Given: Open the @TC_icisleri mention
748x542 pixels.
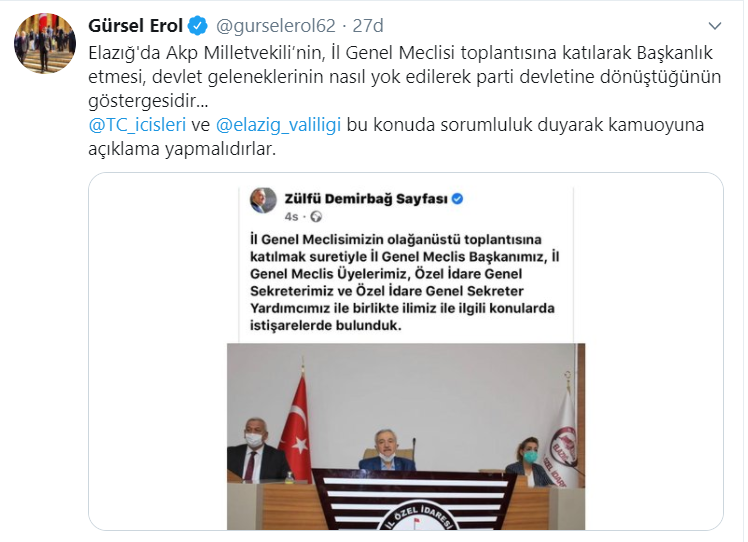Looking at the screenshot, I should click(x=137, y=125).
